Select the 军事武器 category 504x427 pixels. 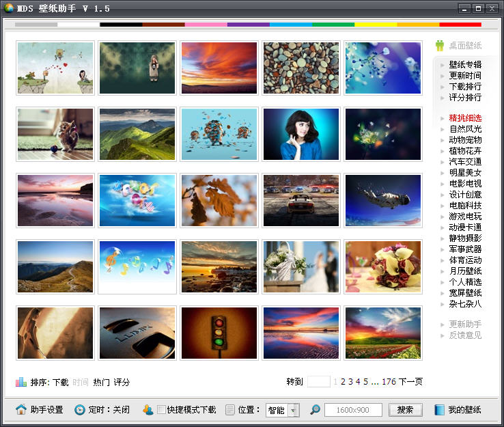tap(465, 249)
